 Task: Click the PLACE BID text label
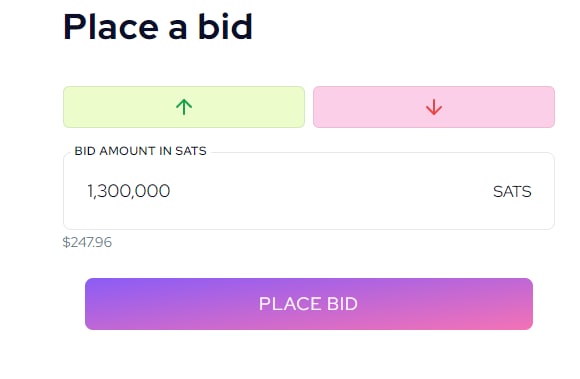click(308, 304)
